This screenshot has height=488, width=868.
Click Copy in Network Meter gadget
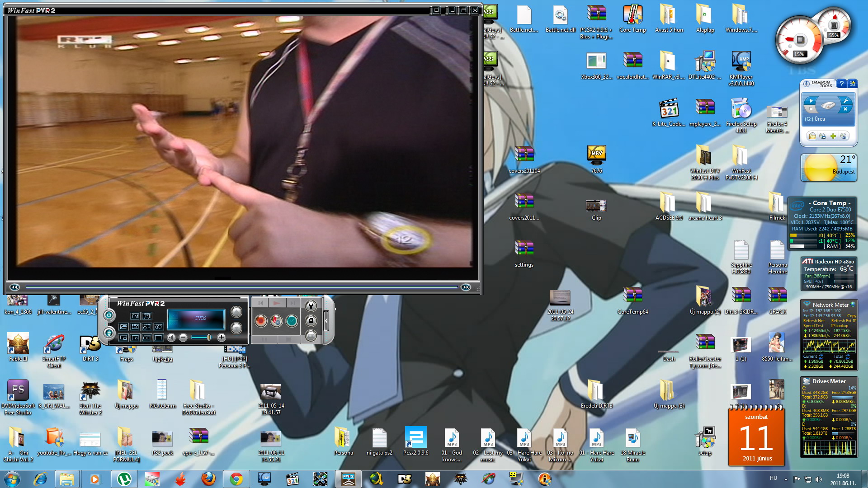(852, 316)
